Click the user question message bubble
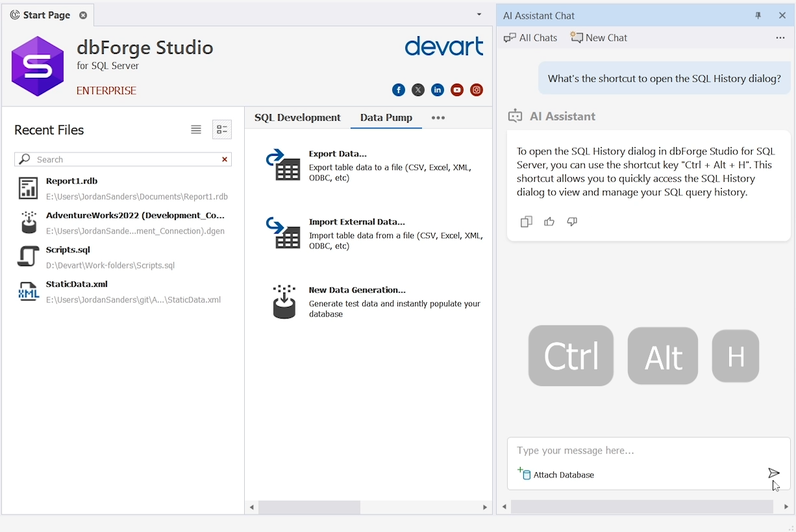The height and width of the screenshot is (532, 796). (x=664, y=79)
